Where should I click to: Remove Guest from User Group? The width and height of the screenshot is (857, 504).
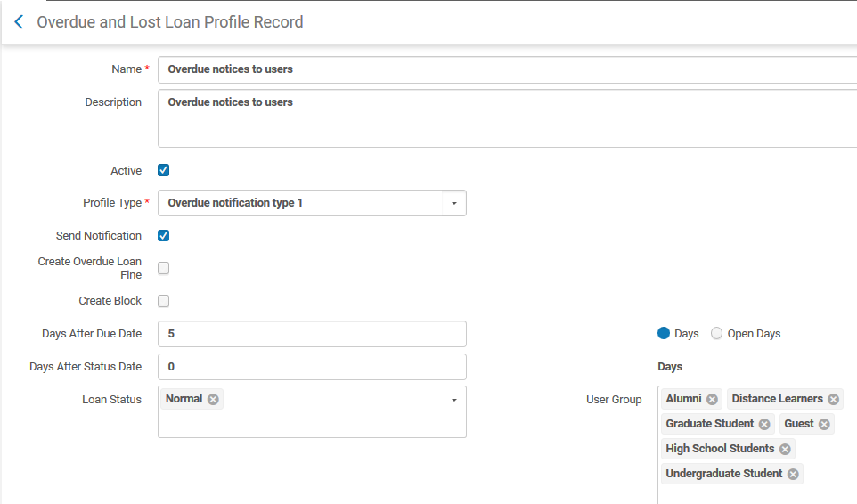(824, 425)
